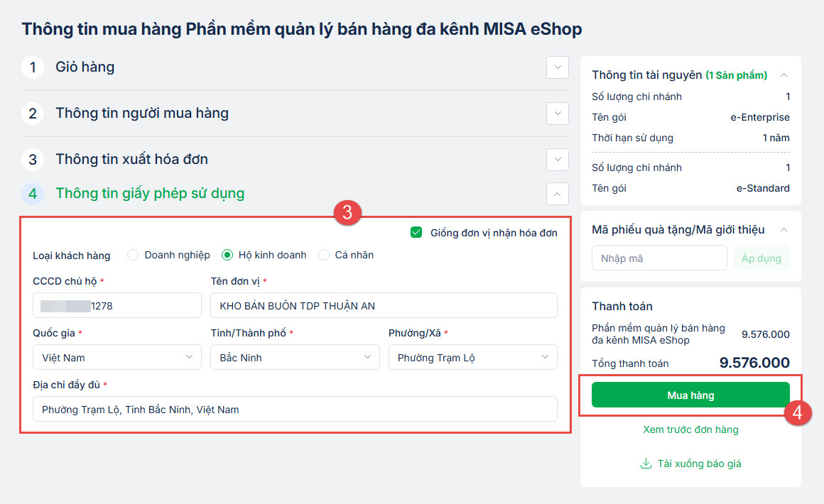The height and width of the screenshot is (504, 824).
Task: Open the Tỉnh/Thành phố dropdown
Action: pos(295,358)
